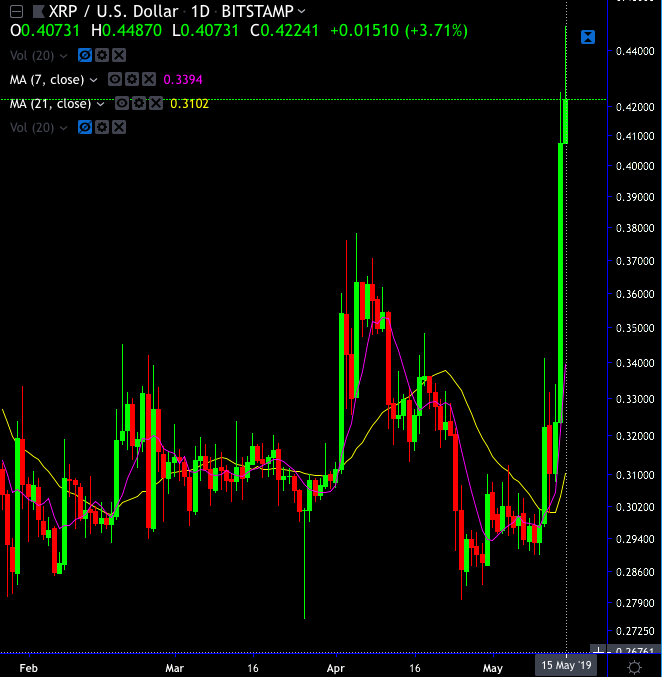Show hidden Vol (20) below MA (21, close)
Viewport: 662px width, 677px height.
tap(85, 127)
